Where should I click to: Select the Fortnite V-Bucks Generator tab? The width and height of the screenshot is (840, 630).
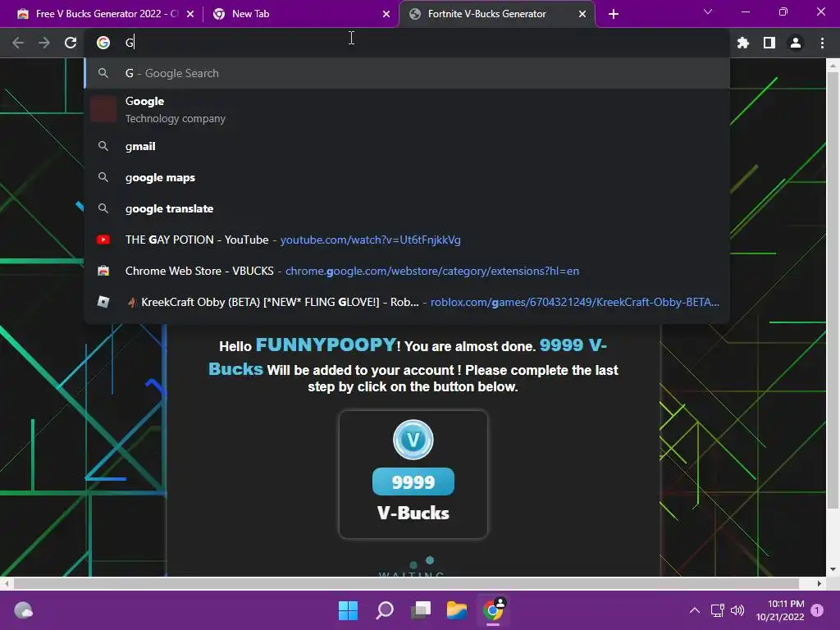[x=496, y=14]
